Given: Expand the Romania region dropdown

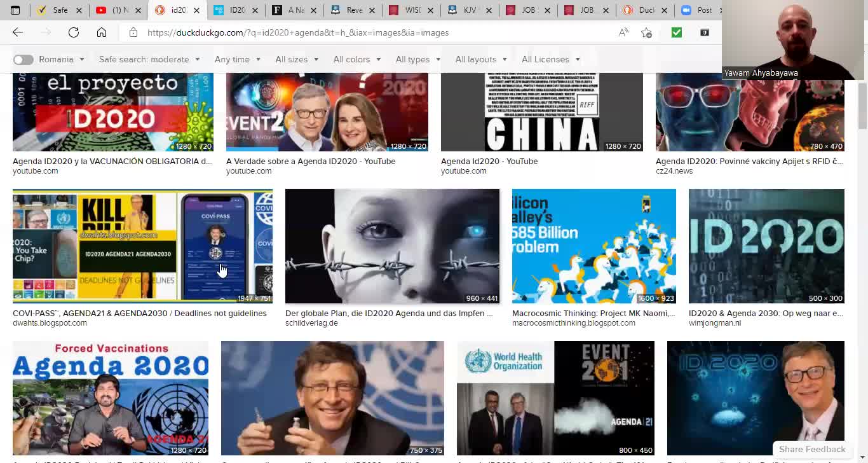Looking at the screenshot, I should 62,59.
